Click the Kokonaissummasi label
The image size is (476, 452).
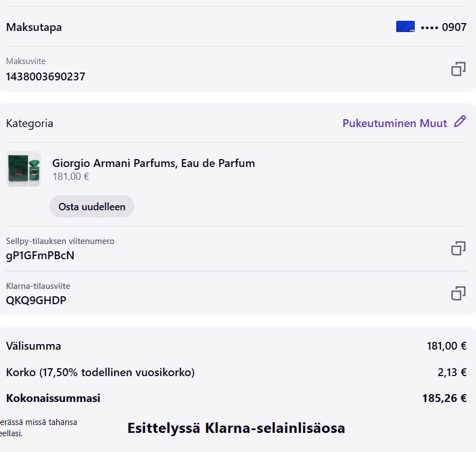(53, 398)
